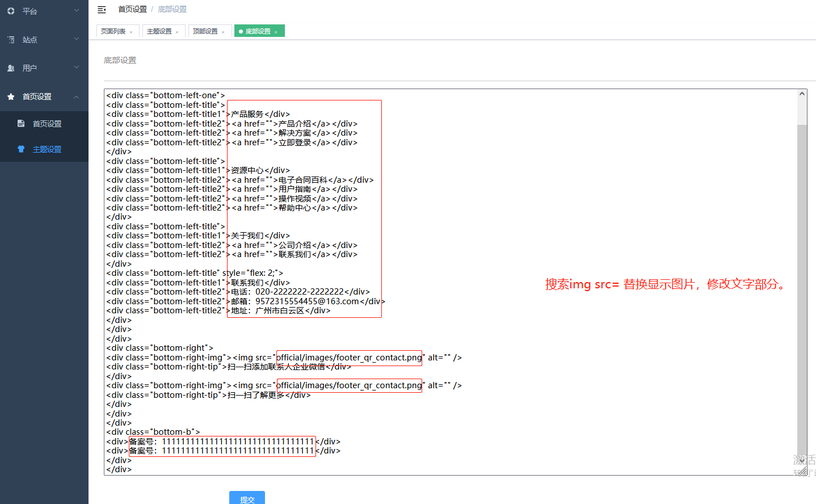Close the 页面列表 tab

pyautogui.click(x=131, y=32)
